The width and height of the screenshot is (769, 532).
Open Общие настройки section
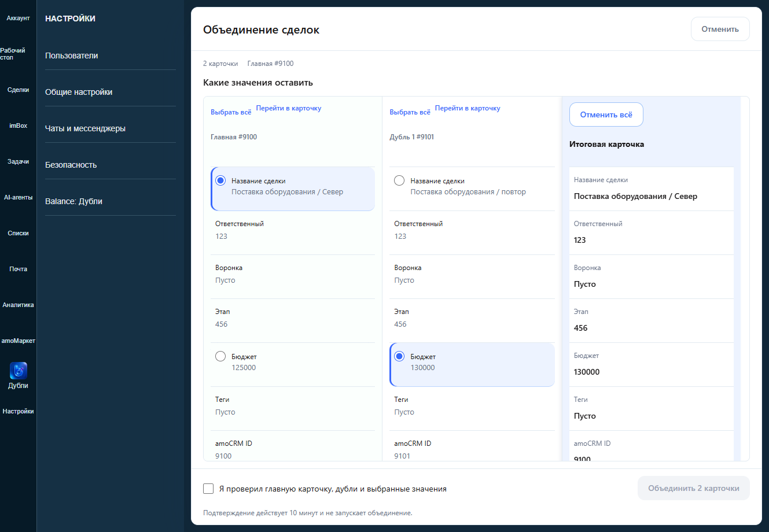79,92
